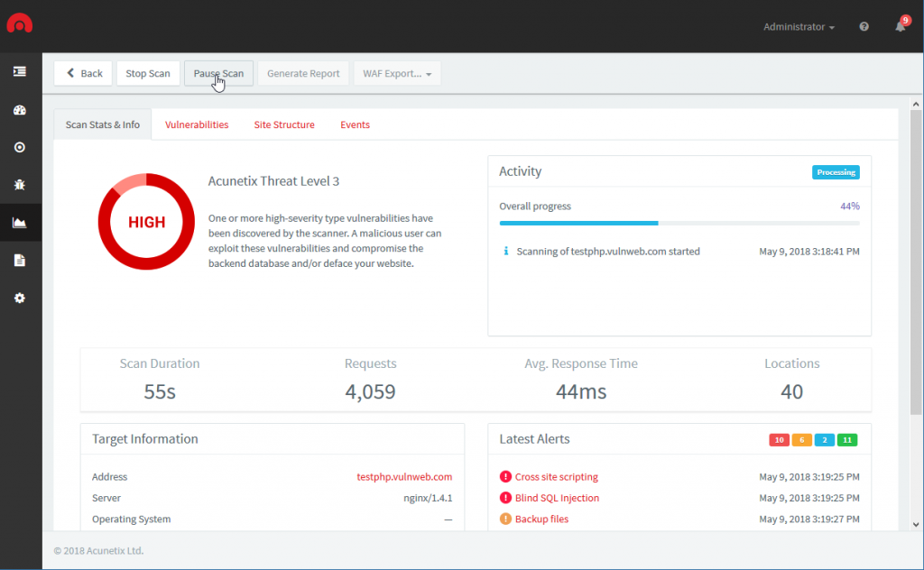Click the 2018 Acunetix Ltd. copyright text
Image resolution: width=924 pixels, height=570 pixels.
[98, 551]
